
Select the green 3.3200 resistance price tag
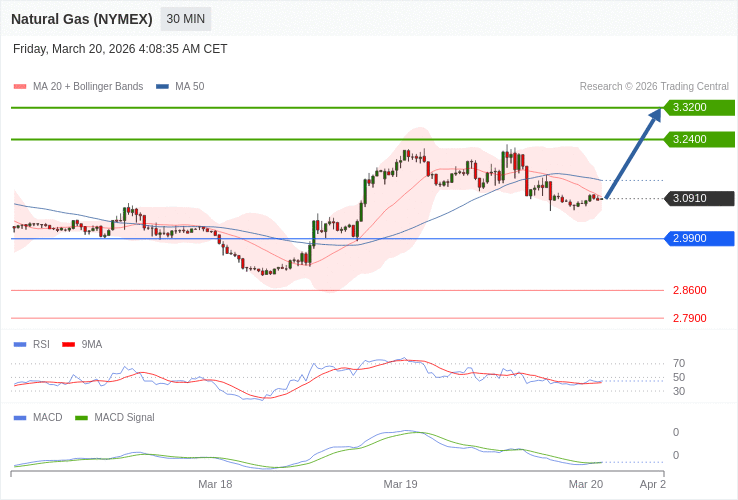(x=699, y=107)
